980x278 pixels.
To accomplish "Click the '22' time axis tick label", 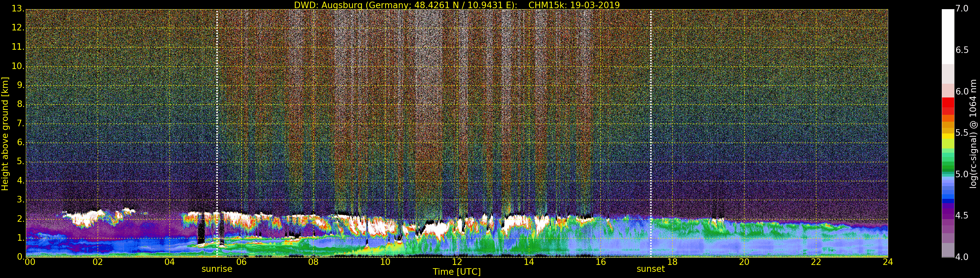I will [x=816, y=262].
